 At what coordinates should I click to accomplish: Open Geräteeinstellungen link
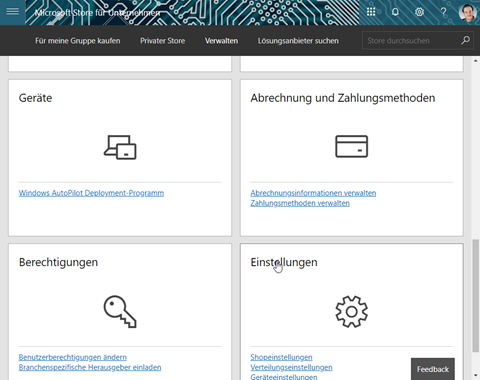pyautogui.click(x=284, y=377)
